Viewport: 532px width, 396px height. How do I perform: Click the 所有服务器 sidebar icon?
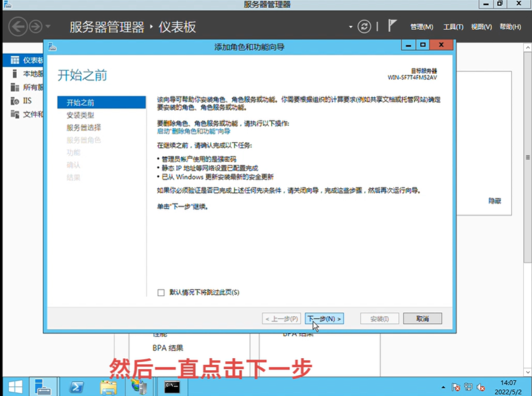pyautogui.click(x=14, y=87)
